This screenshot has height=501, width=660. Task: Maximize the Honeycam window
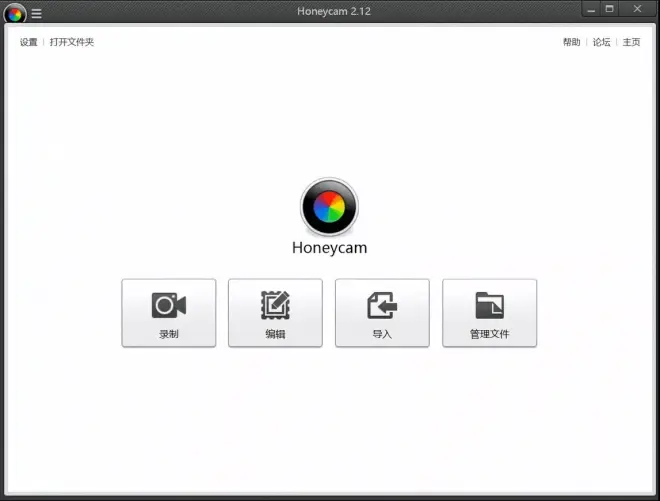pyautogui.click(x=609, y=9)
